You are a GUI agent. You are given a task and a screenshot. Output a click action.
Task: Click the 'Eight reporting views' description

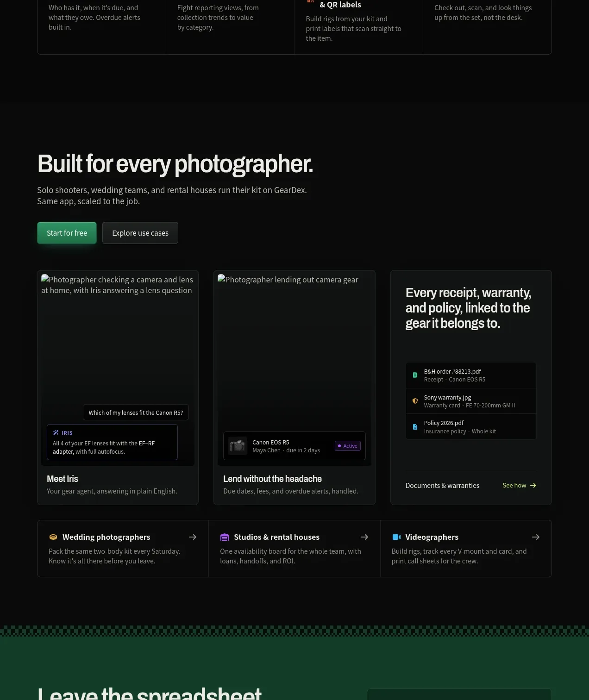click(218, 18)
